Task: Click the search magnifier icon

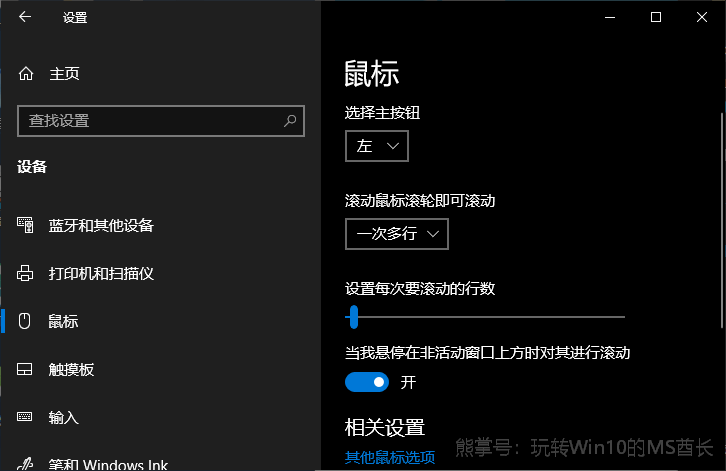Action: tap(290, 121)
